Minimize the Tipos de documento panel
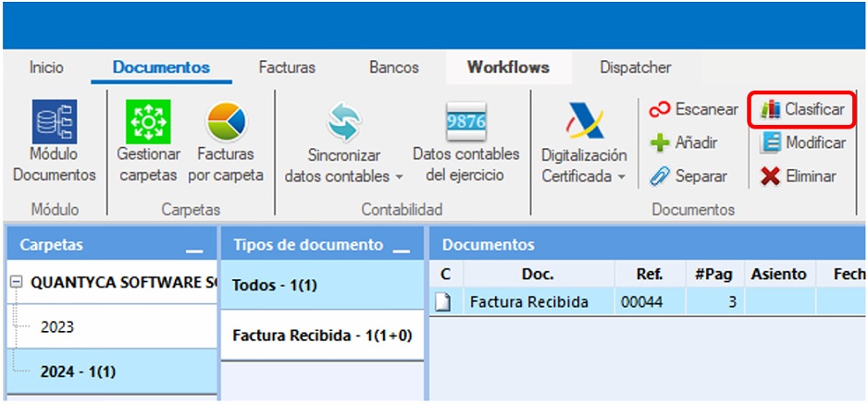Image resolution: width=868 pixels, height=404 pixels. [x=402, y=251]
